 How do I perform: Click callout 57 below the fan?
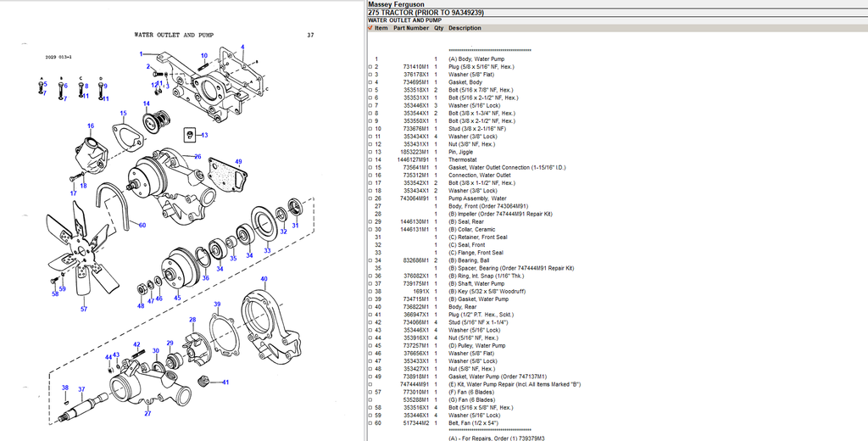pyautogui.click(x=84, y=310)
